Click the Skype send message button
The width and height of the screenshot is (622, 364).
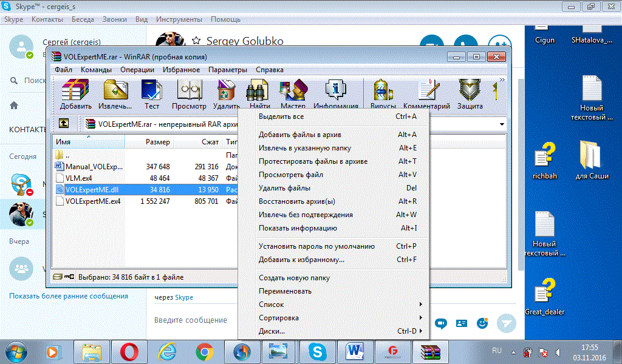pos(507,323)
